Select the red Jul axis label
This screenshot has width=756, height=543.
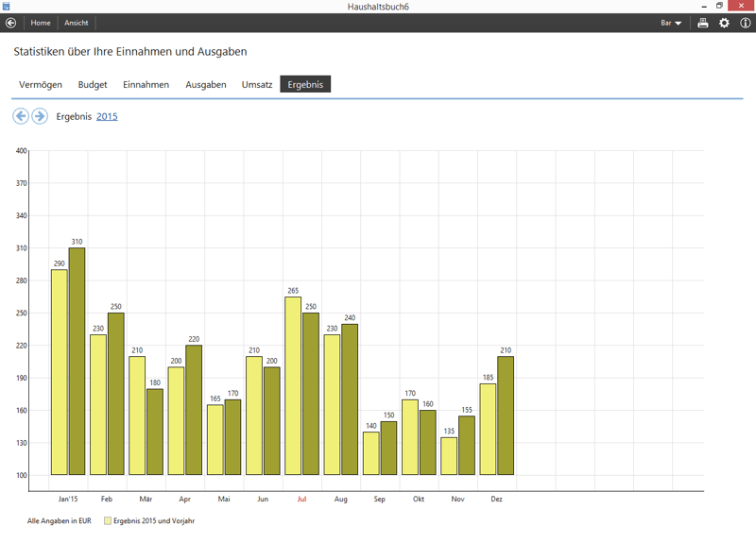point(301,499)
